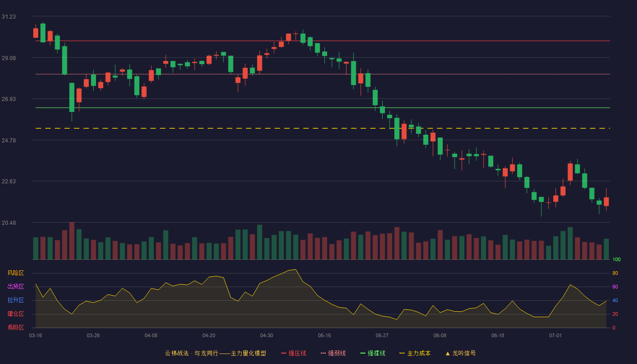Screen dimensions: 637x364
Task: Click the 03-16 date axis label
Action: (35, 335)
